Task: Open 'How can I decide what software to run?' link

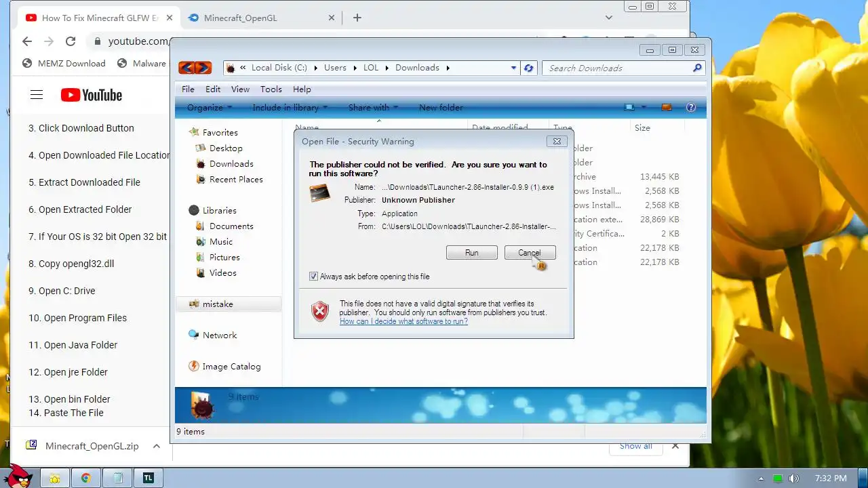Action: click(403, 321)
